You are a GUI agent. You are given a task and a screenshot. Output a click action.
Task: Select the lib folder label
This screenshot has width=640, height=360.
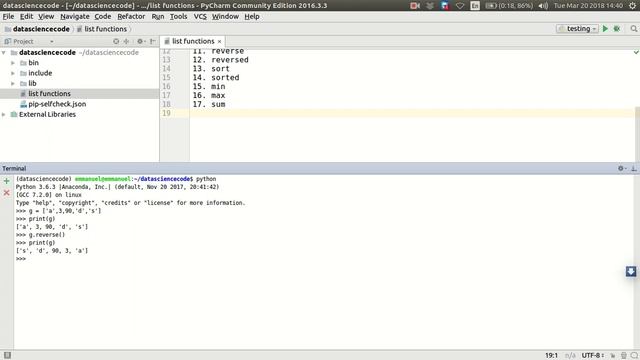32,83
